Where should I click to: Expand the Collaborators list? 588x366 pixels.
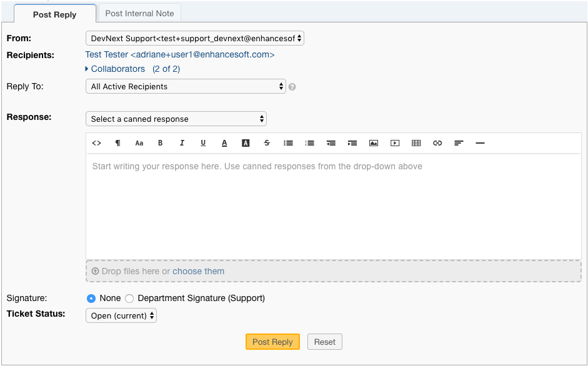coord(117,69)
